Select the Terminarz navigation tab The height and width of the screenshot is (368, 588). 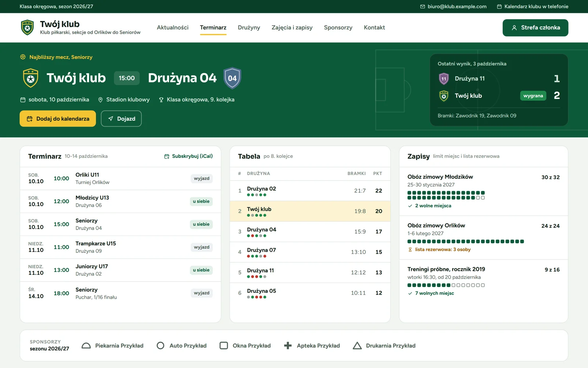click(213, 28)
